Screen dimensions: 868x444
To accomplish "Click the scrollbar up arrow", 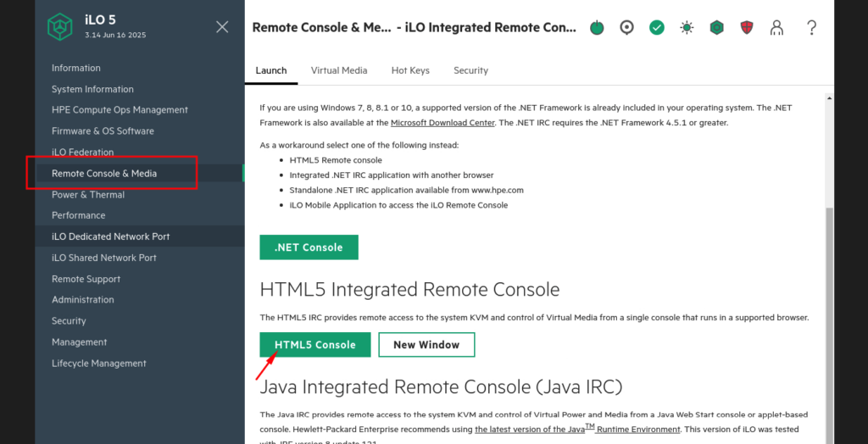I will [x=829, y=98].
